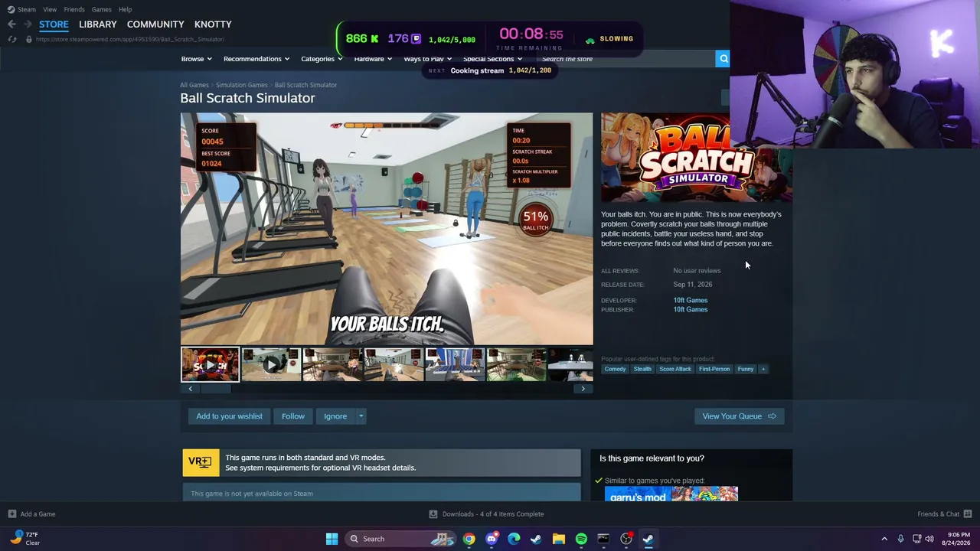Click the site lock icon beside the URL
Image resolution: width=980 pixels, height=551 pixels.
[28, 39]
